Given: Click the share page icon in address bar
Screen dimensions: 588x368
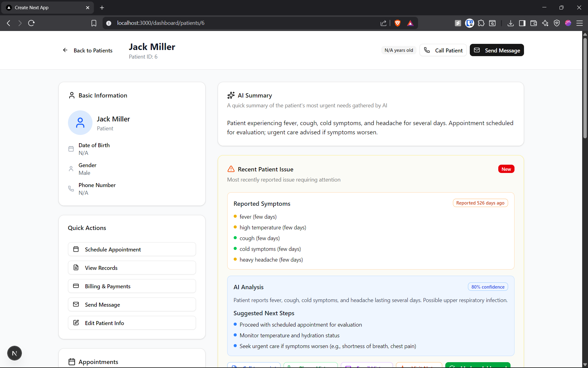Looking at the screenshot, I should (x=383, y=23).
